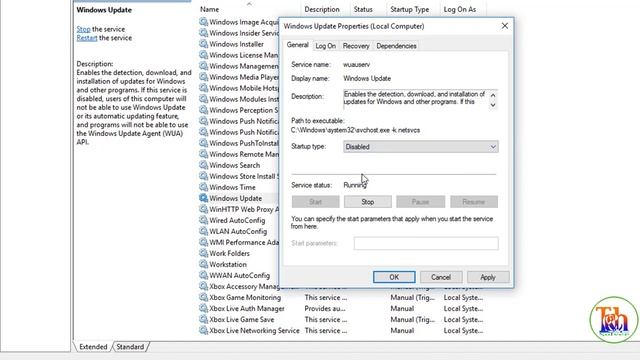Select the Windows Installer service name

tap(236, 44)
